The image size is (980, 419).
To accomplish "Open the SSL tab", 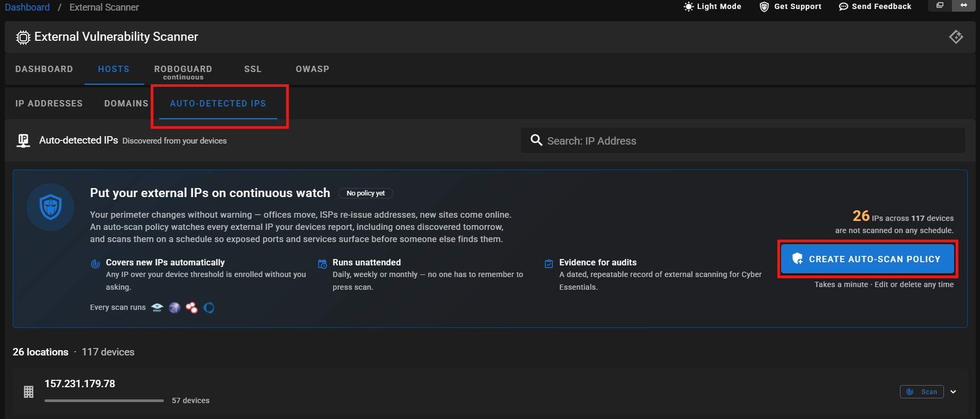I will 253,69.
